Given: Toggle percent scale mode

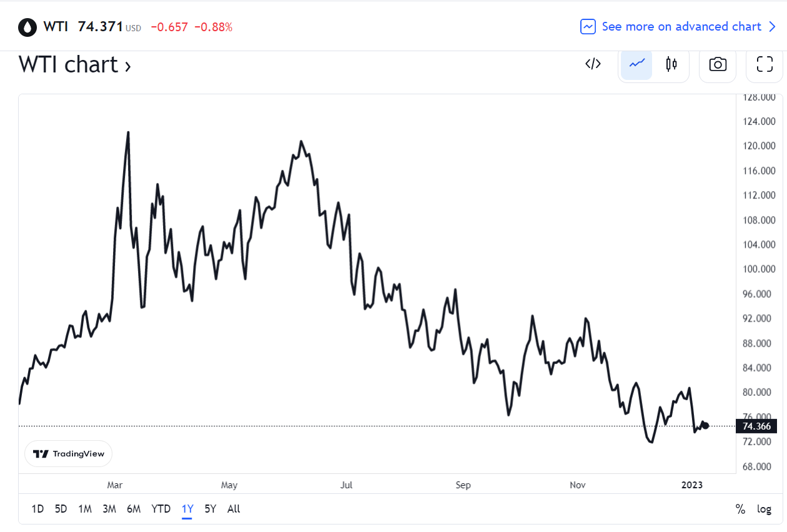Looking at the screenshot, I should click(740, 509).
